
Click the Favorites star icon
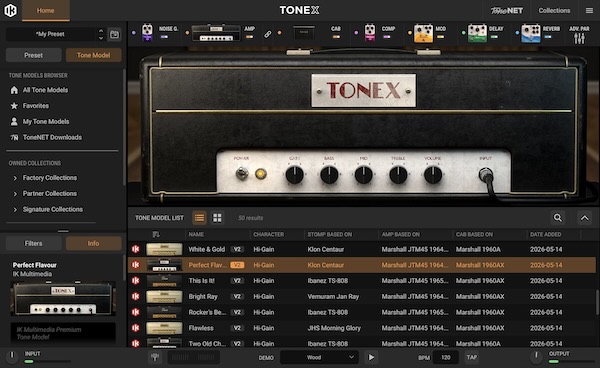[14, 106]
